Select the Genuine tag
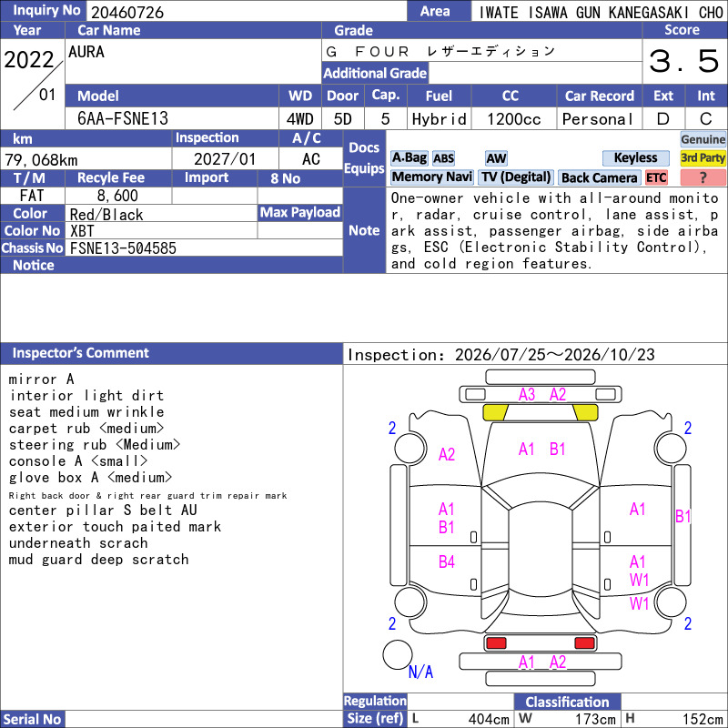The width and height of the screenshot is (728, 728). (x=703, y=139)
